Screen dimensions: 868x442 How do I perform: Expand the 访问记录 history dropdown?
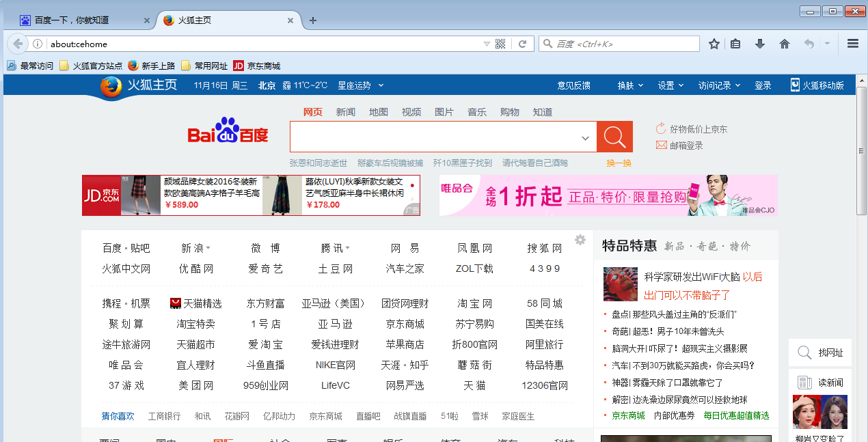(x=720, y=85)
